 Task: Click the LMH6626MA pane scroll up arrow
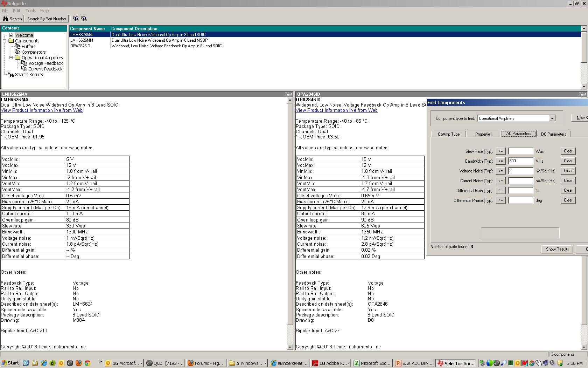click(290, 100)
